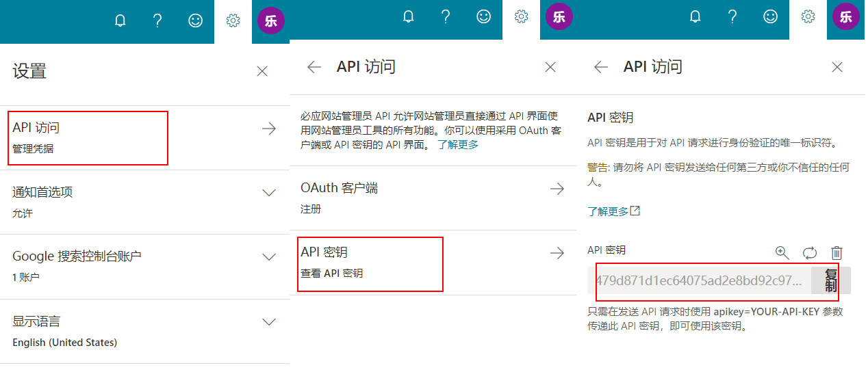Open the purple 乐 avatar above 设置 panel

point(270,21)
